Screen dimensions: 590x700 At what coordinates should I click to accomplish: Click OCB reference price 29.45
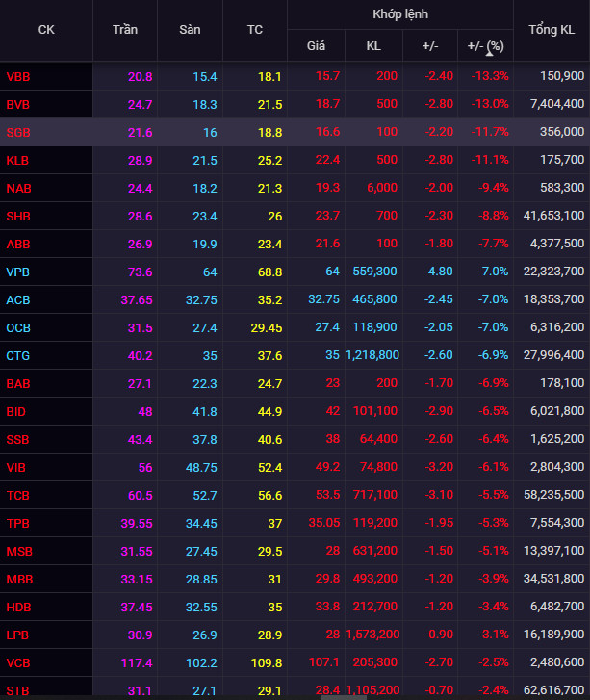(267, 327)
